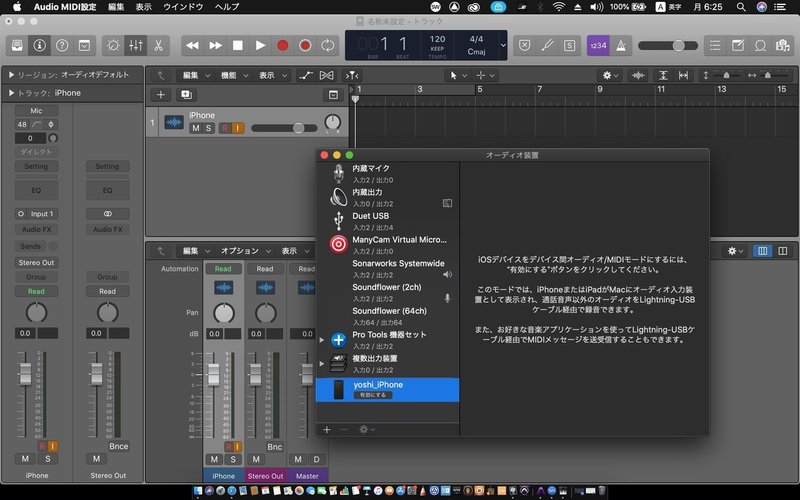Viewport: 800px width, 500px height.
Task: Open mixer オプション menu
Action: click(x=244, y=251)
